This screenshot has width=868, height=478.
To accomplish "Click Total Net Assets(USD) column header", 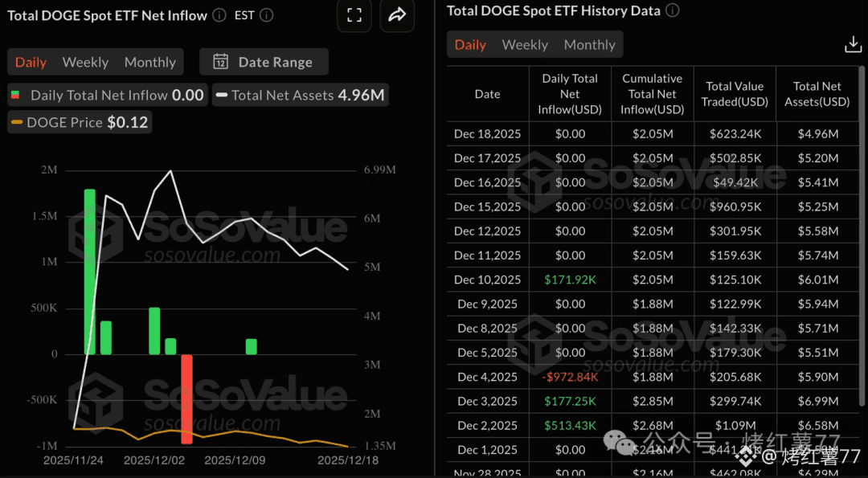I will click(817, 94).
